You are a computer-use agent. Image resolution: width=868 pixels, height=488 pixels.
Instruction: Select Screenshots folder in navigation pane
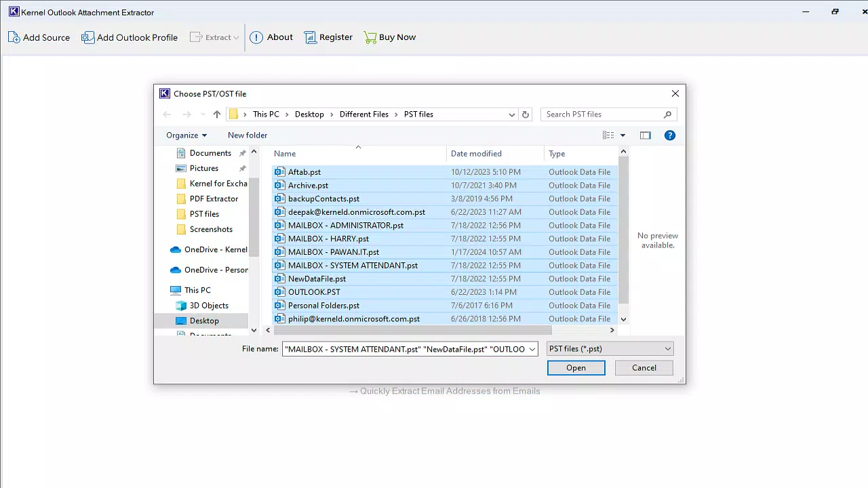pos(211,229)
